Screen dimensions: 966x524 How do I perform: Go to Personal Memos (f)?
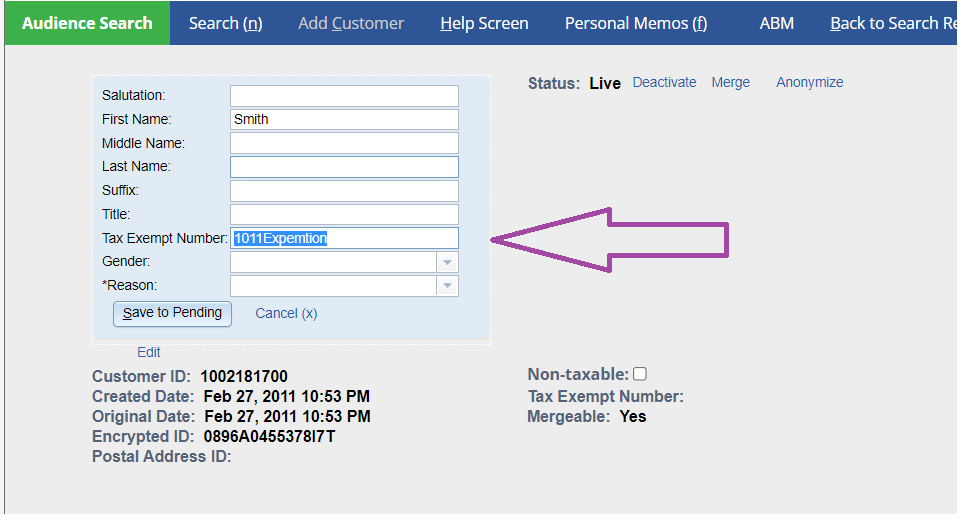coord(636,23)
